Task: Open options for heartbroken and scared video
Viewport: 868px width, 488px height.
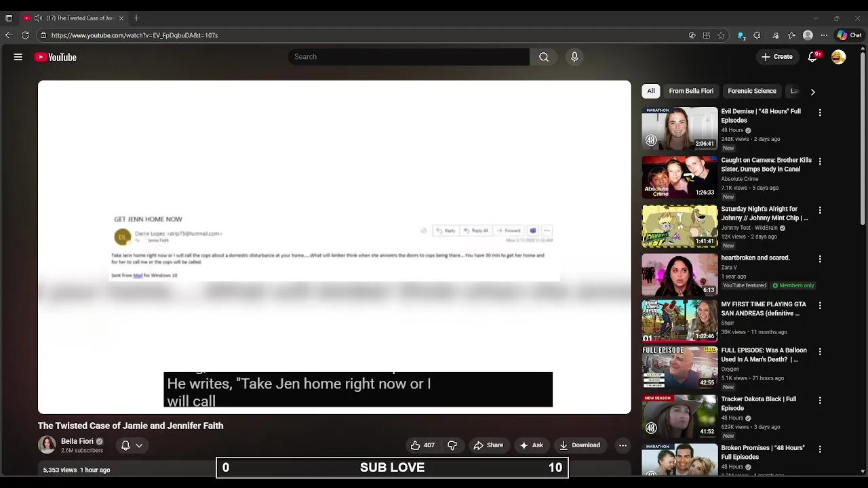Action: (820, 259)
